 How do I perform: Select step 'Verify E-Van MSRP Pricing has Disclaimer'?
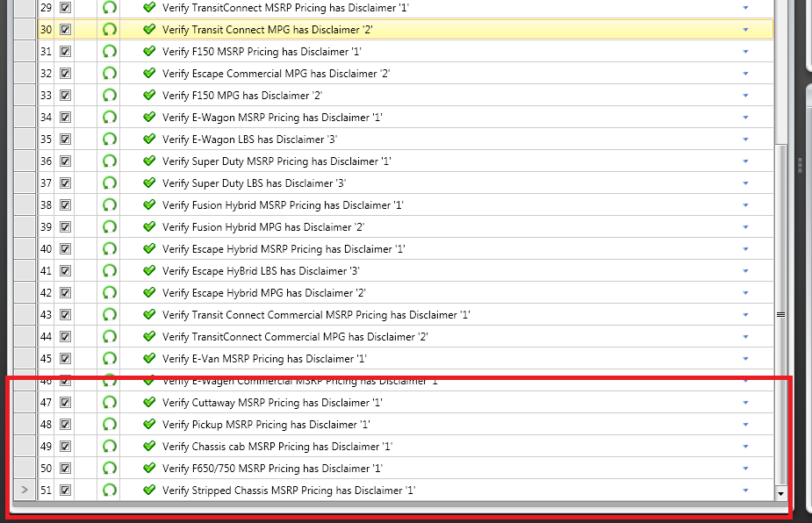click(x=264, y=359)
